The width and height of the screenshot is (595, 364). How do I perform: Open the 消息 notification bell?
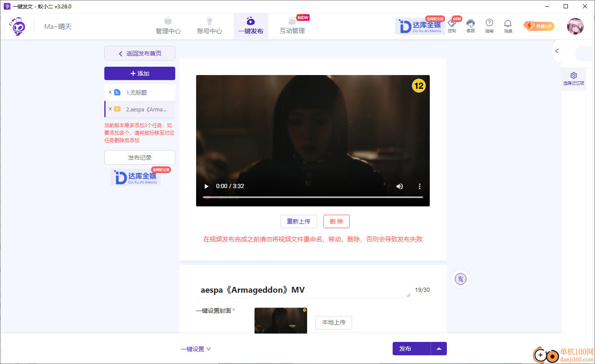pyautogui.click(x=508, y=26)
